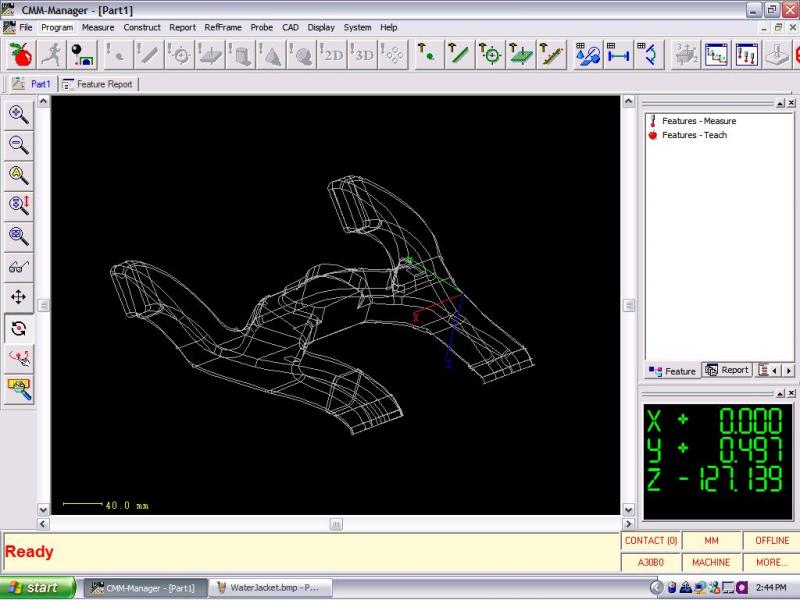Open the Measure menu
The height and width of the screenshot is (607, 800).
click(x=98, y=27)
